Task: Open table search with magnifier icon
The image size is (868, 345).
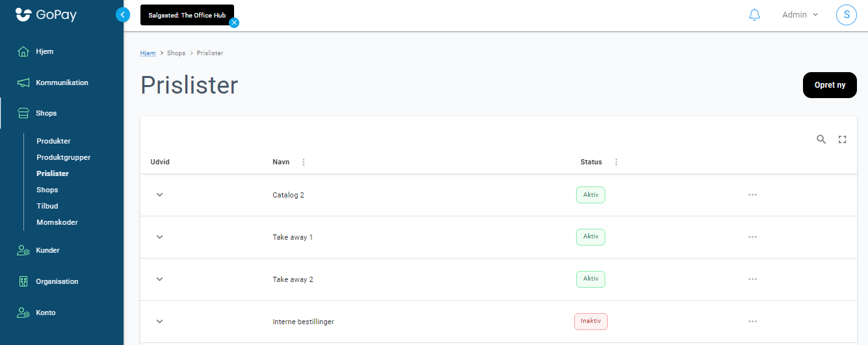Action: pyautogui.click(x=821, y=139)
